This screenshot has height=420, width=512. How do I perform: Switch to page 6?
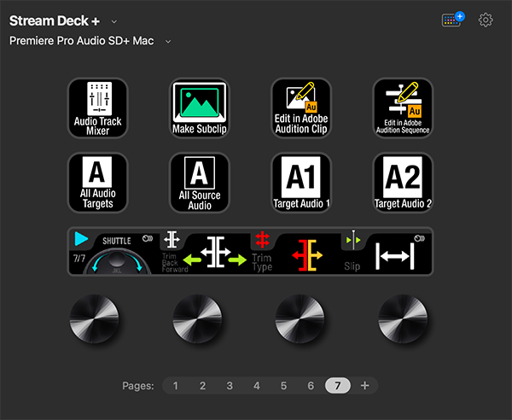[x=311, y=386]
